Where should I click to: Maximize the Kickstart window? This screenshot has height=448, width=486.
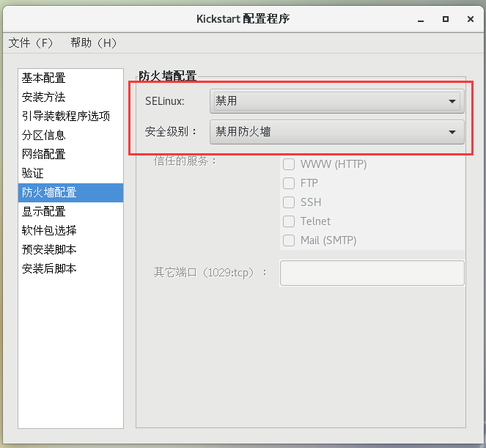point(446,19)
